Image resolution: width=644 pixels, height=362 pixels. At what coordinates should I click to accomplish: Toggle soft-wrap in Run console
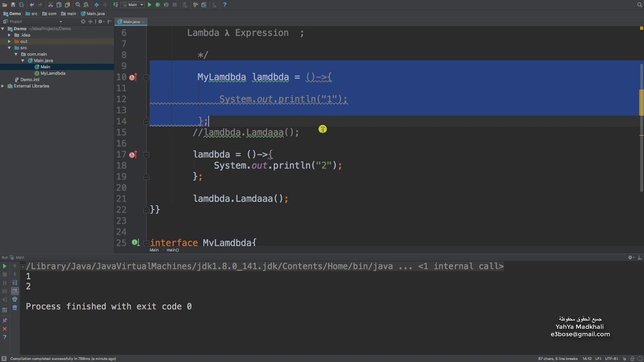click(x=15, y=282)
